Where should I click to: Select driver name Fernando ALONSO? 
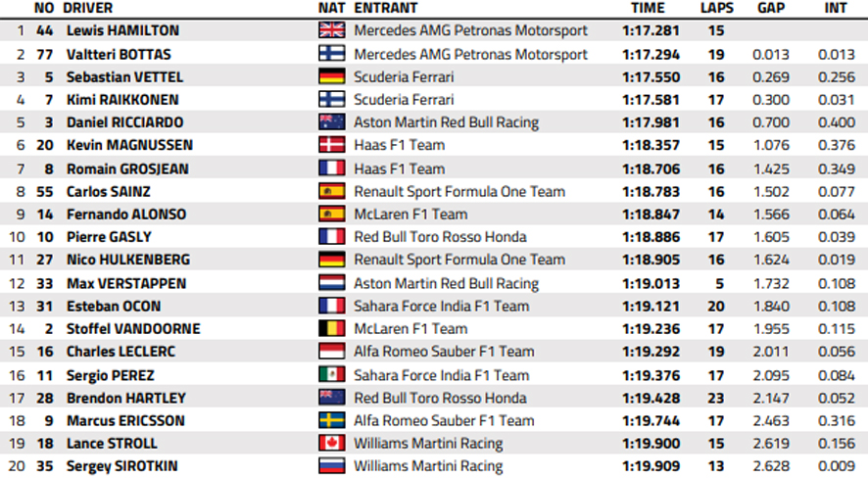(126, 215)
